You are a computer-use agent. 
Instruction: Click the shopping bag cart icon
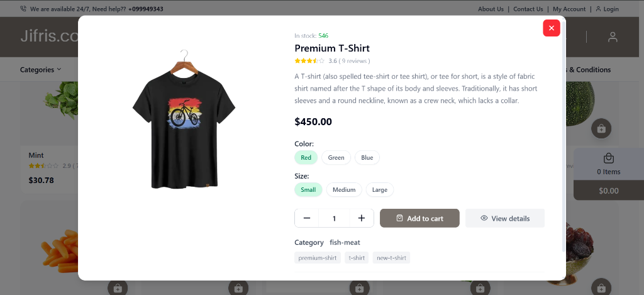[x=608, y=159]
